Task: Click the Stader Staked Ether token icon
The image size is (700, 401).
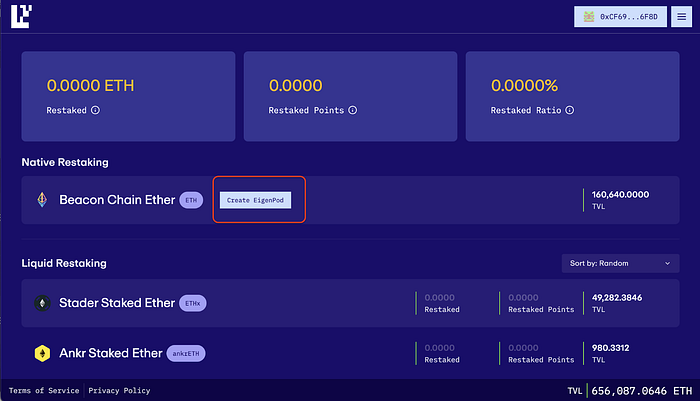Action: pyautogui.click(x=42, y=303)
